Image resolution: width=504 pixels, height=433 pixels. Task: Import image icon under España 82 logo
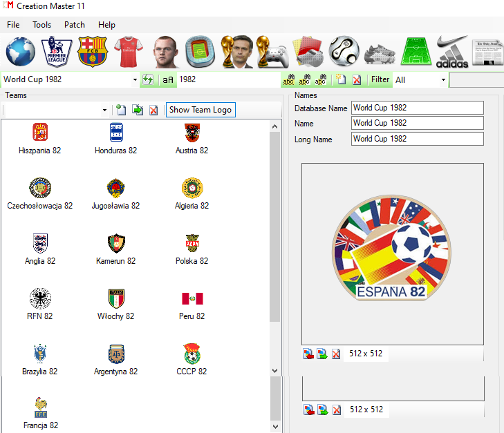click(x=308, y=354)
